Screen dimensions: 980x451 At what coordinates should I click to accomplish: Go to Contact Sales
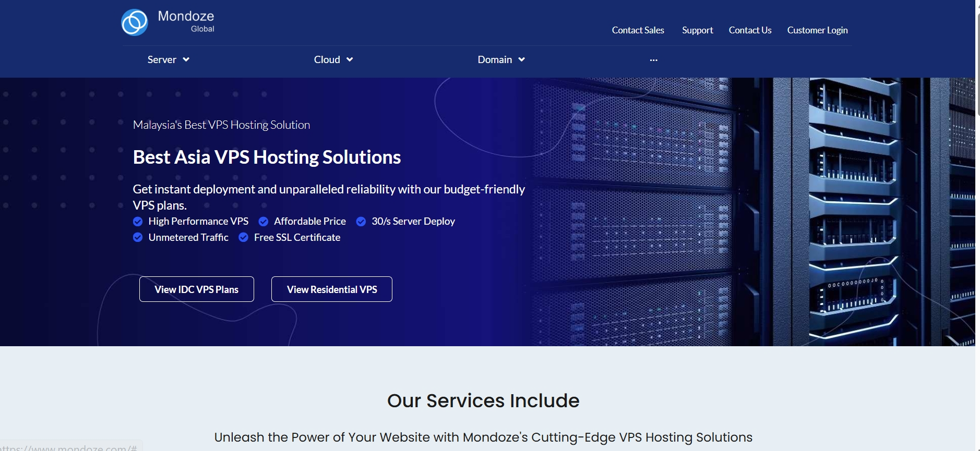[638, 30]
